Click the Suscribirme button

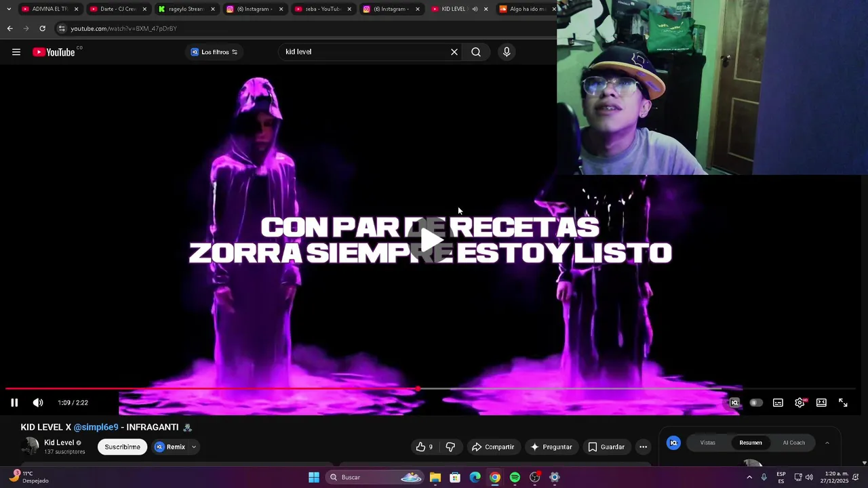122,447
